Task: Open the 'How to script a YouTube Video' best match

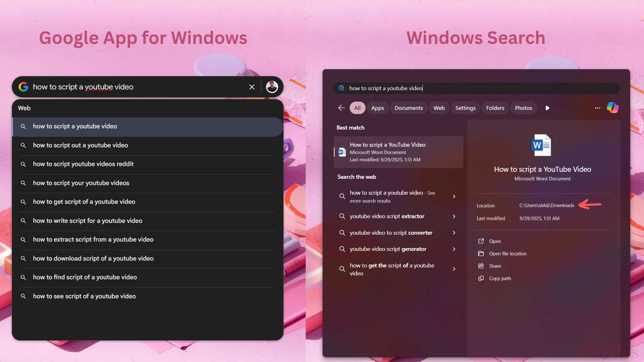Action: (398, 152)
